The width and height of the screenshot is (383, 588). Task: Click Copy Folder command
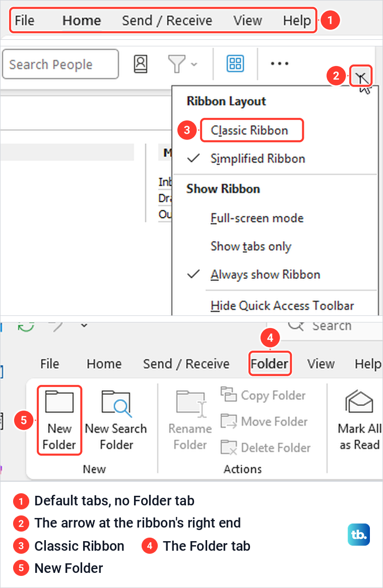click(263, 395)
